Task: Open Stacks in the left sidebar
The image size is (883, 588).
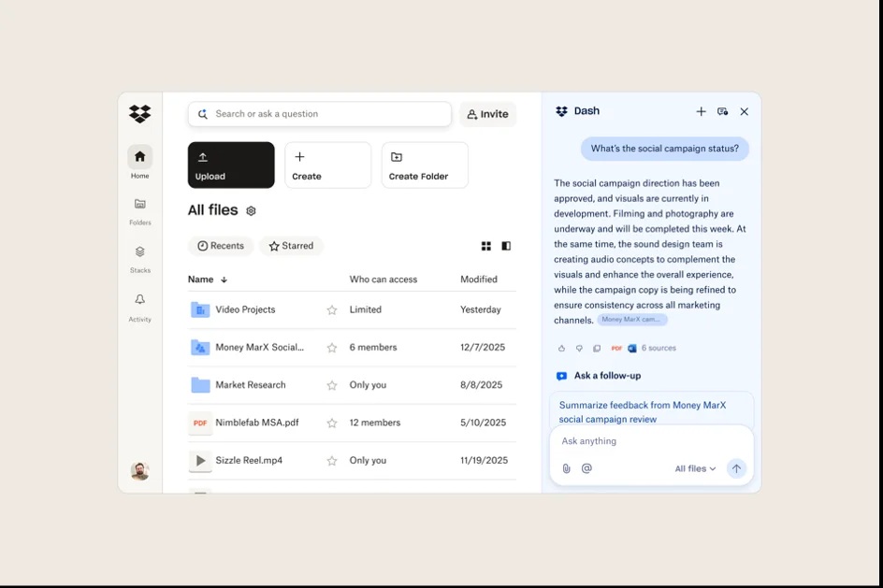Action: pyautogui.click(x=139, y=252)
